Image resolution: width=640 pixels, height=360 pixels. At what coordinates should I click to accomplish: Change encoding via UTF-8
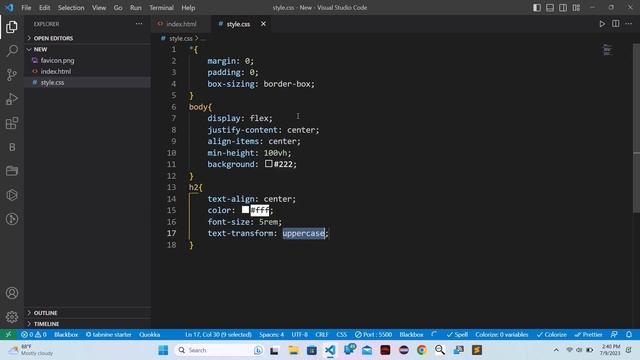point(300,334)
